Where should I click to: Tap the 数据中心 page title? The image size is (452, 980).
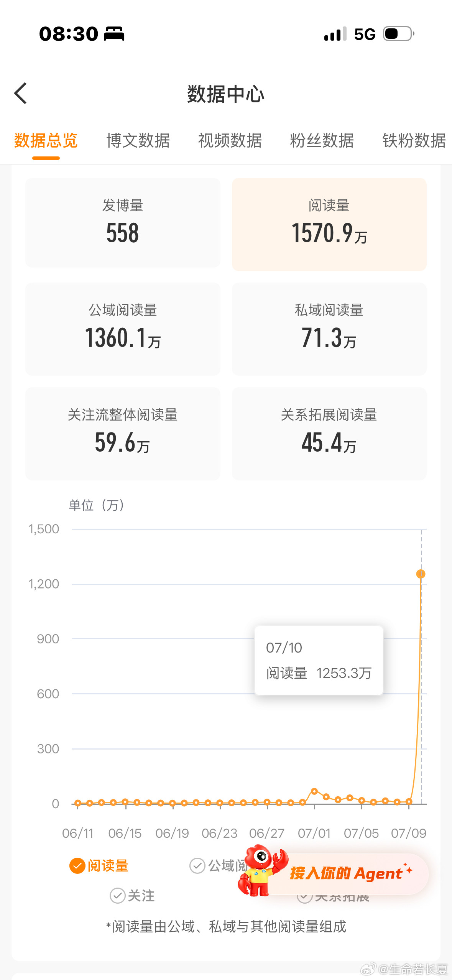(226, 94)
